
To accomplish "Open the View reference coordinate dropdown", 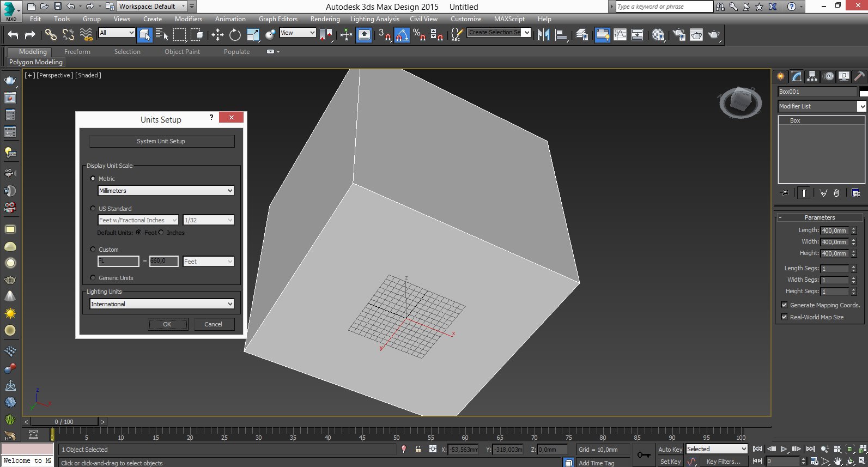I will pyautogui.click(x=298, y=33).
